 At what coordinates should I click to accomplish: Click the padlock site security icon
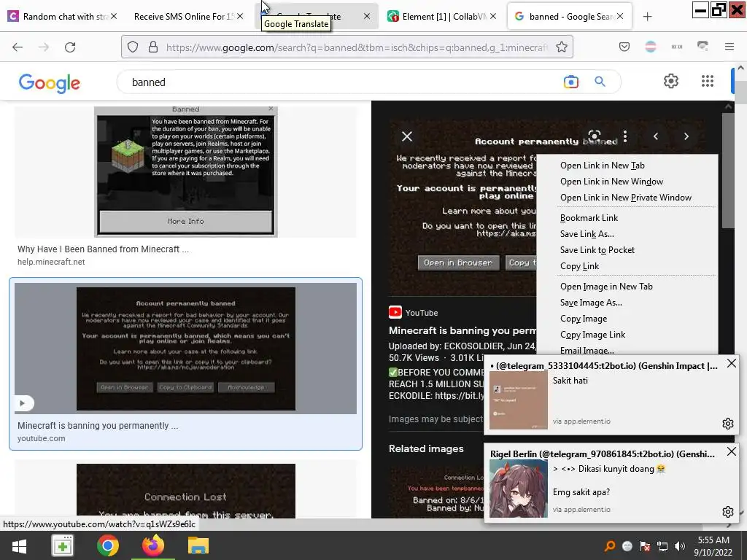[x=153, y=47]
